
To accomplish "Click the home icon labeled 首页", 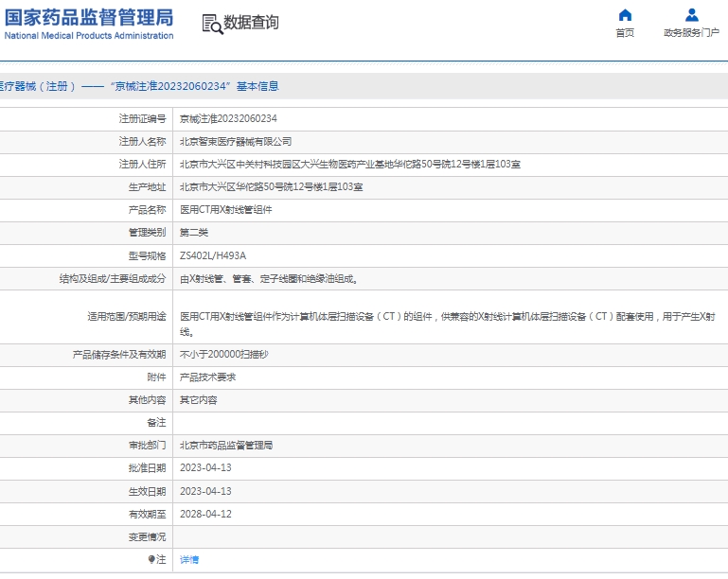I will coord(625,15).
